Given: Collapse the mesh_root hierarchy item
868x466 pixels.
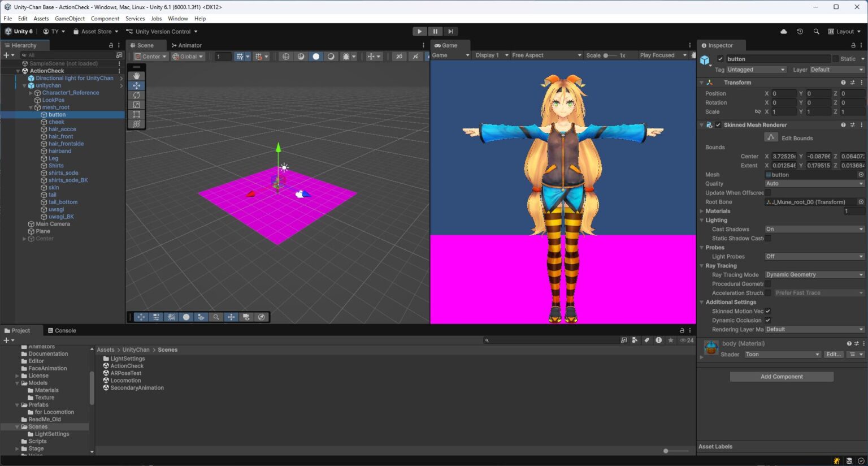Looking at the screenshot, I should pos(31,107).
